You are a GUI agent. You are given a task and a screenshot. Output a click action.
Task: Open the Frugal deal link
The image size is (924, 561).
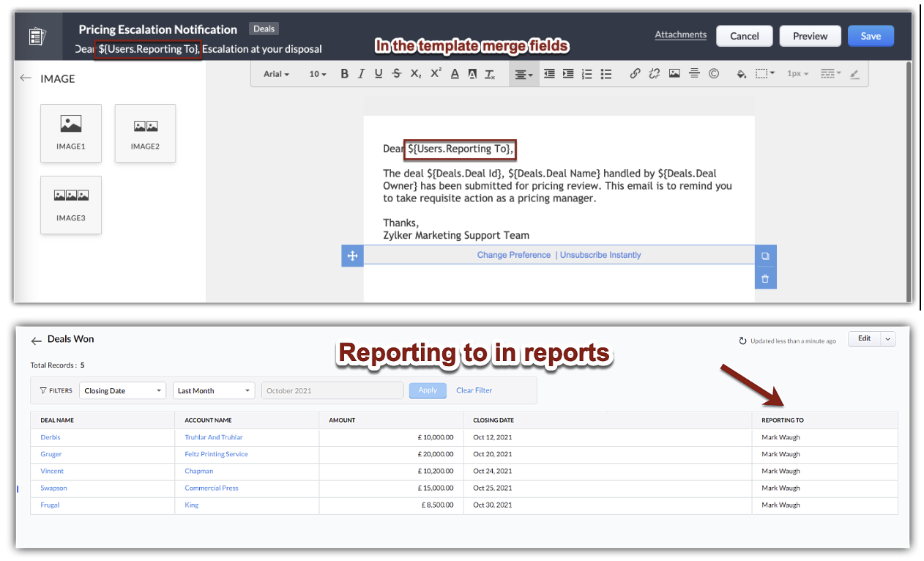click(50, 505)
